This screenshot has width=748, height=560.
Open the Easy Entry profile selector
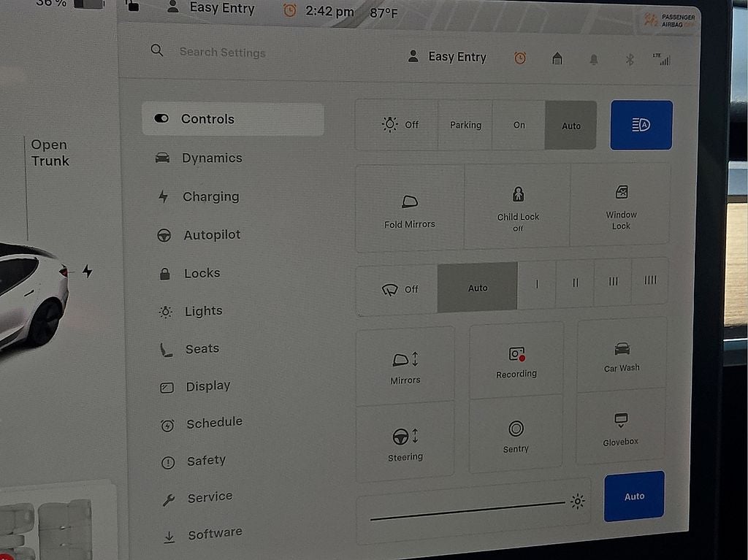(x=447, y=57)
